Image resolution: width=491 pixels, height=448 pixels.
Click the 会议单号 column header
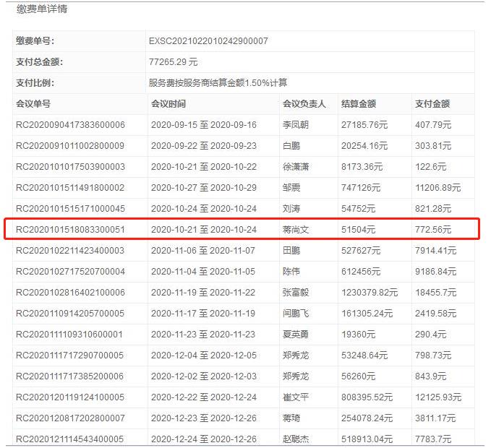pos(33,104)
